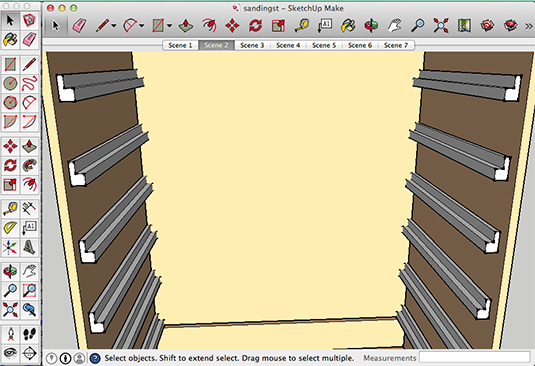Click the Measurements input box
This screenshot has width=535, height=366.
475,358
